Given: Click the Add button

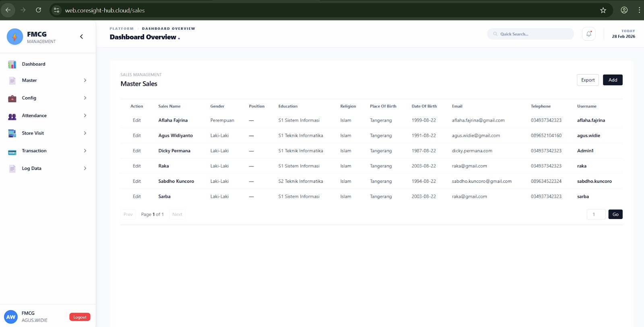Looking at the screenshot, I should click(x=613, y=80).
